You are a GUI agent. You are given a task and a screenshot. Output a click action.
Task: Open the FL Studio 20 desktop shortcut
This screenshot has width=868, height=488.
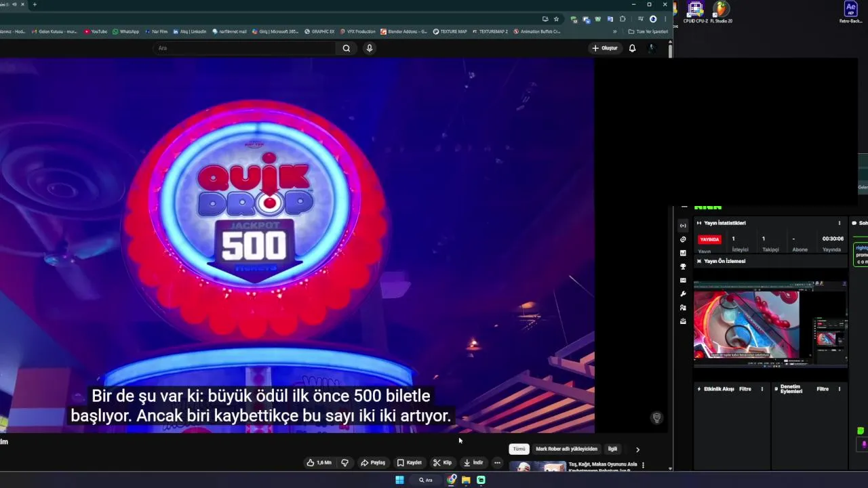pyautogui.click(x=721, y=12)
